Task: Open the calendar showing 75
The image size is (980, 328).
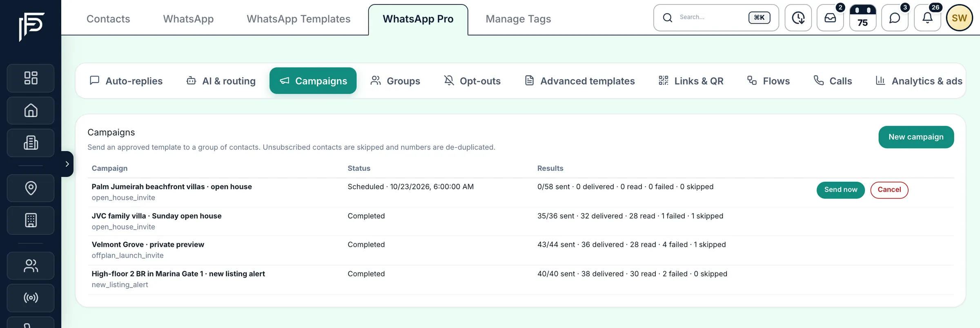Action: pos(863,18)
